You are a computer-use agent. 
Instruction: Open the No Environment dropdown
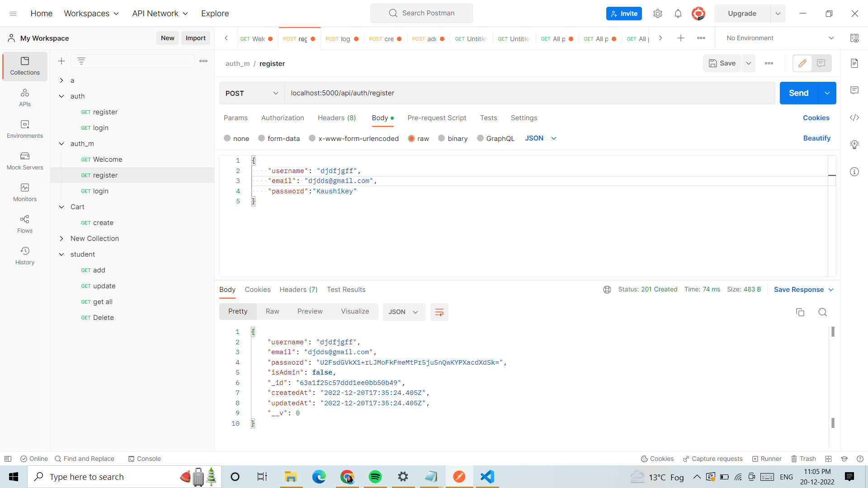(x=778, y=38)
